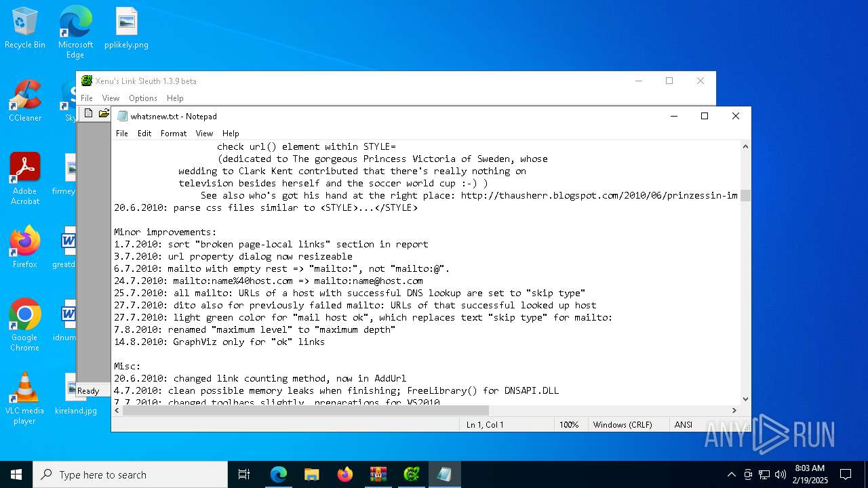Open Xenu Help menu
Image resolution: width=868 pixels, height=488 pixels.
coord(175,98)
